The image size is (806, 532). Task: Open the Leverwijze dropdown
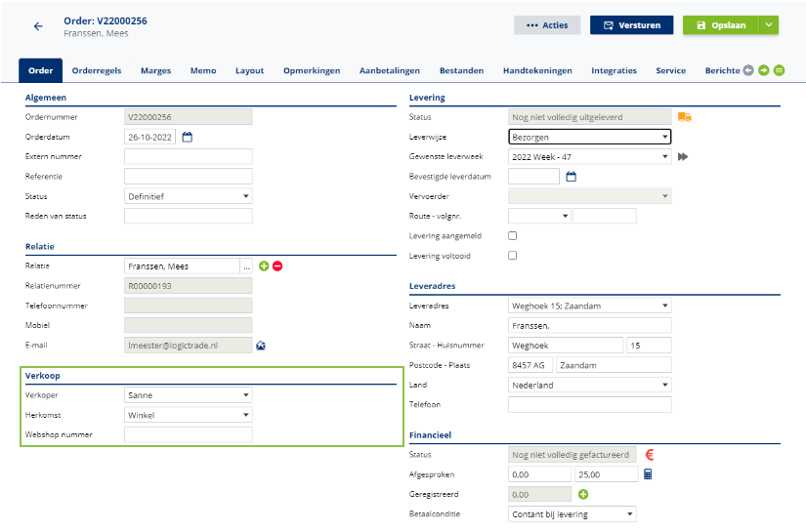click(590, 138)
